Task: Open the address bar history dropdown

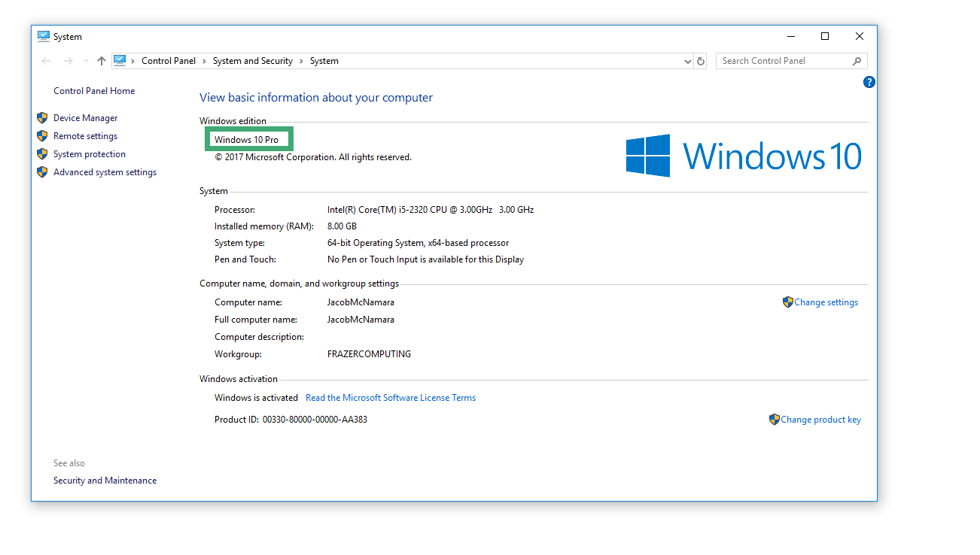Action: click(x=687, y=62)
